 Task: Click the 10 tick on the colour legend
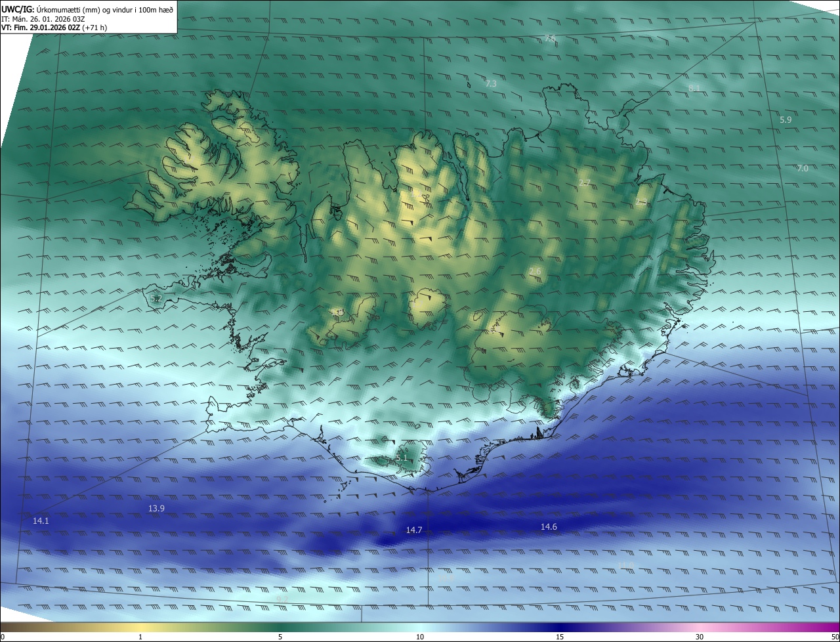[420, 637]
